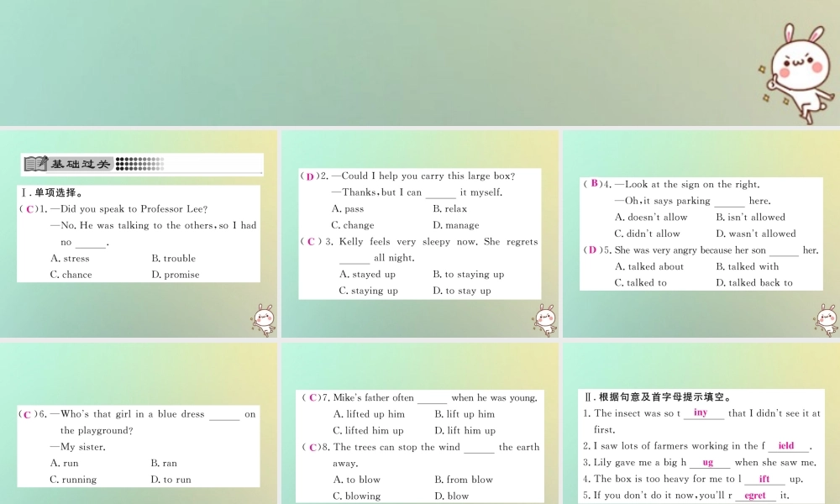
Task: Select option 'C. chance'
Action: pyautogui.click(x=71, y=275)
